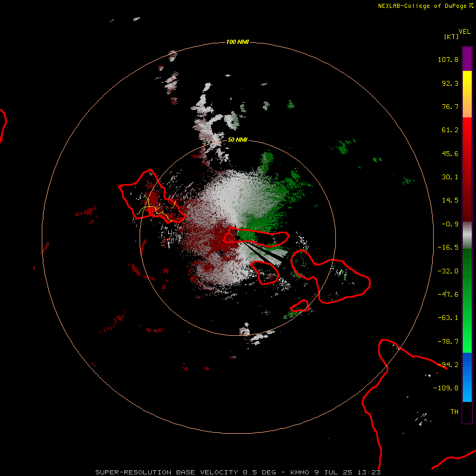Click the 100 NMI range ring label
This screenshot has height=476, width=476.
[237, 42]
